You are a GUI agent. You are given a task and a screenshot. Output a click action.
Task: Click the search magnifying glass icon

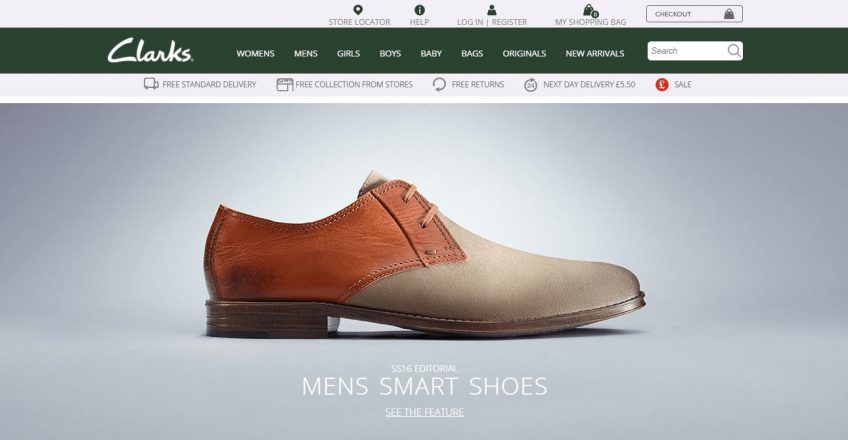733,51
